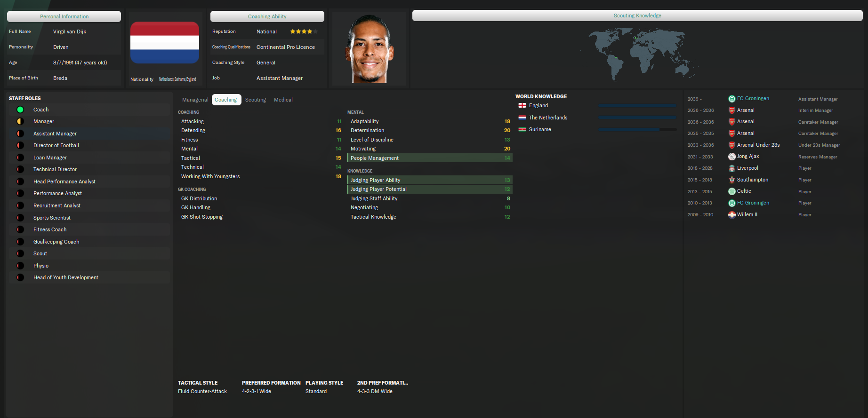Click the Willem II club badge
868x418 pixels.
[731, 215]
